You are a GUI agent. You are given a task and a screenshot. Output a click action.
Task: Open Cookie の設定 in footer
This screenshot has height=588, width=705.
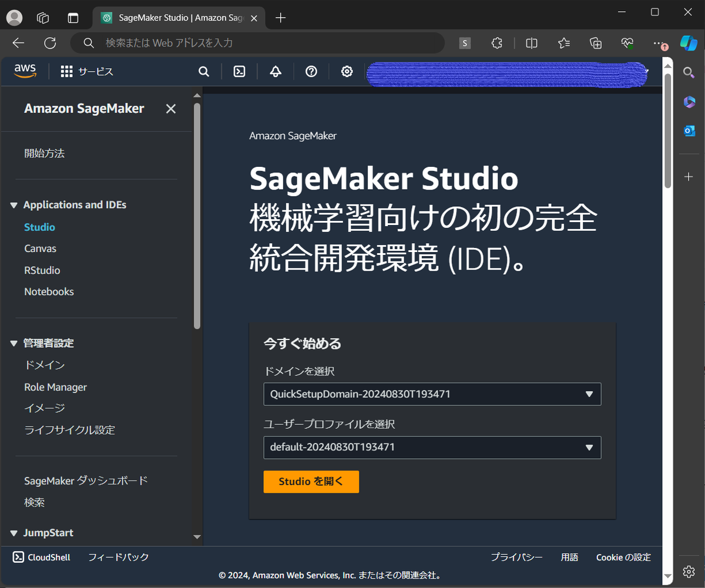pos(623,557)
